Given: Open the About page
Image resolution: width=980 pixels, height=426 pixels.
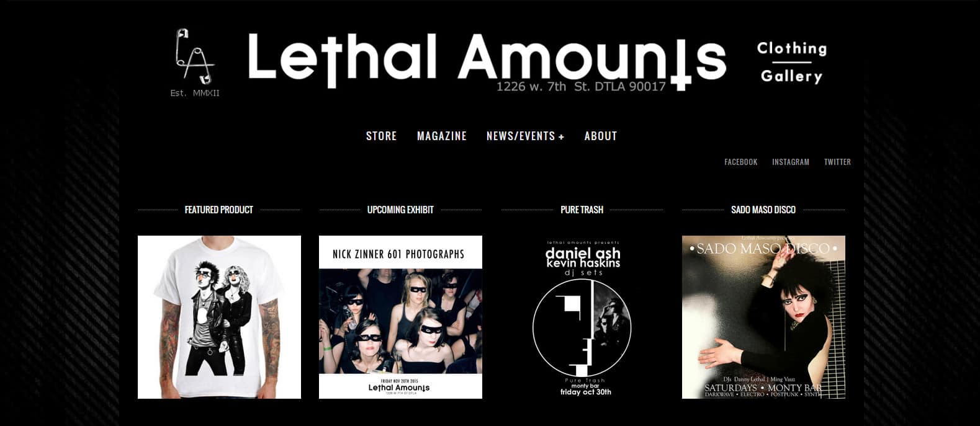Looking at the screenshot, I should click(x=601, y=136).
